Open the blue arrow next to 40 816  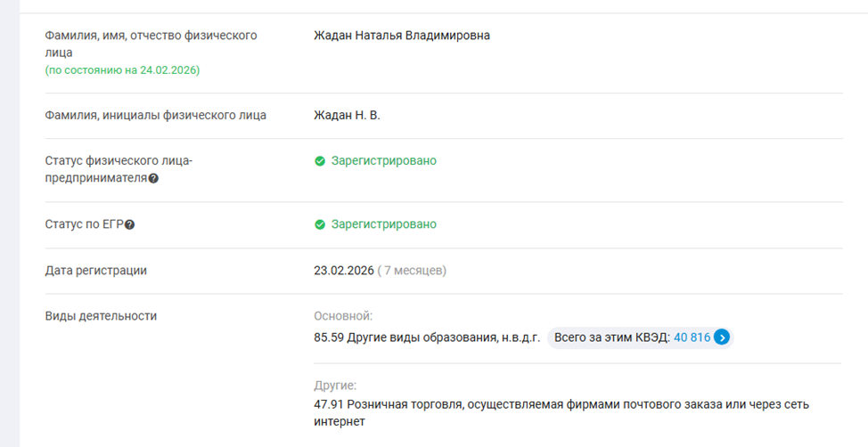pyautogui.click(x=721, y=337)
